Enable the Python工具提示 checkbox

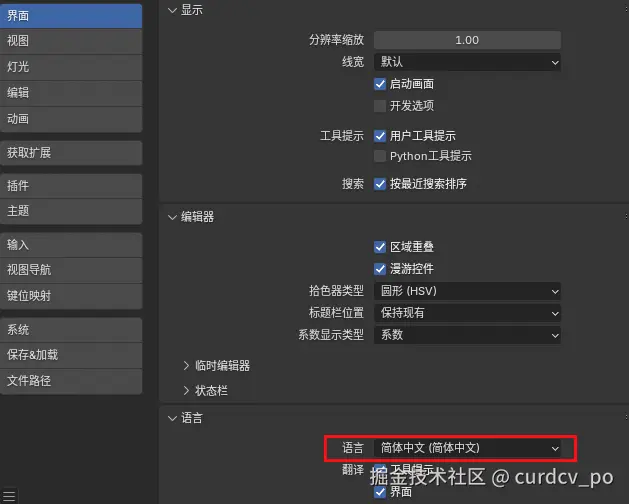pyautogui.click(x=379, y=156)
